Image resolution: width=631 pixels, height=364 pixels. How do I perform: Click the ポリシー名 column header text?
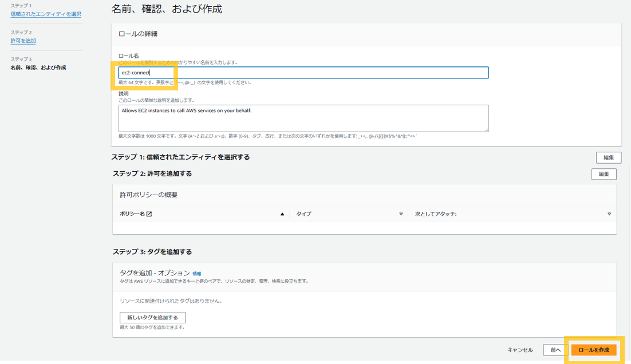132,214
